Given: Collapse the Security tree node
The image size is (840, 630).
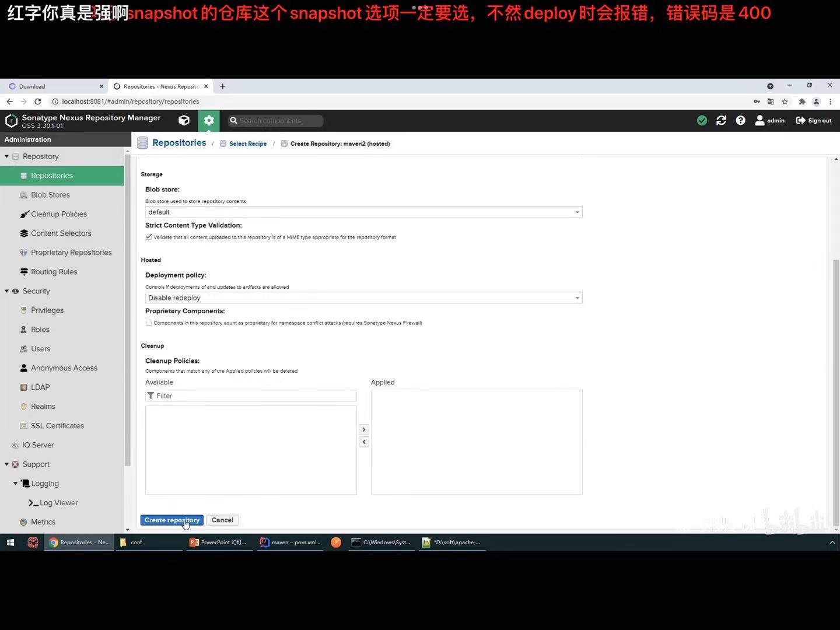Looking at the screenshot, I should point(7,291).
